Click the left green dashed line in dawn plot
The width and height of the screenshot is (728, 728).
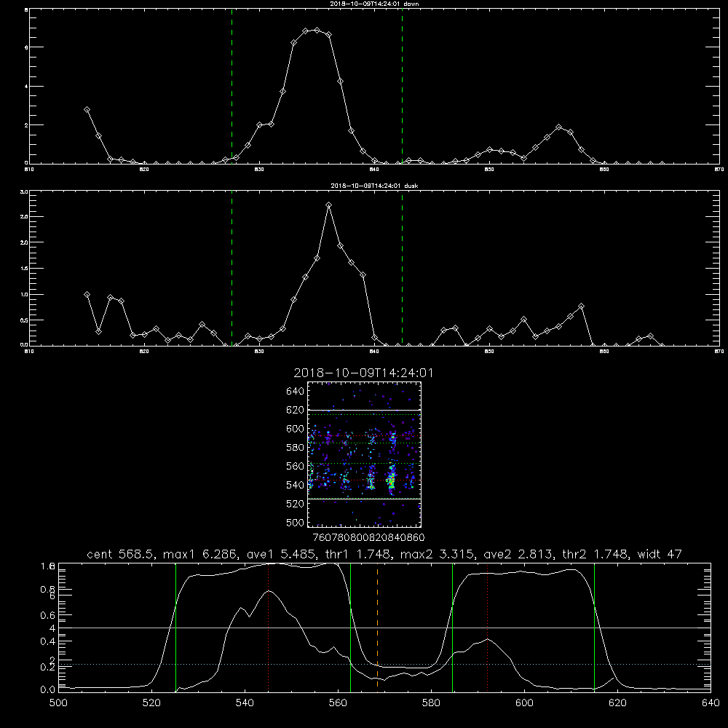coord(232,87)
